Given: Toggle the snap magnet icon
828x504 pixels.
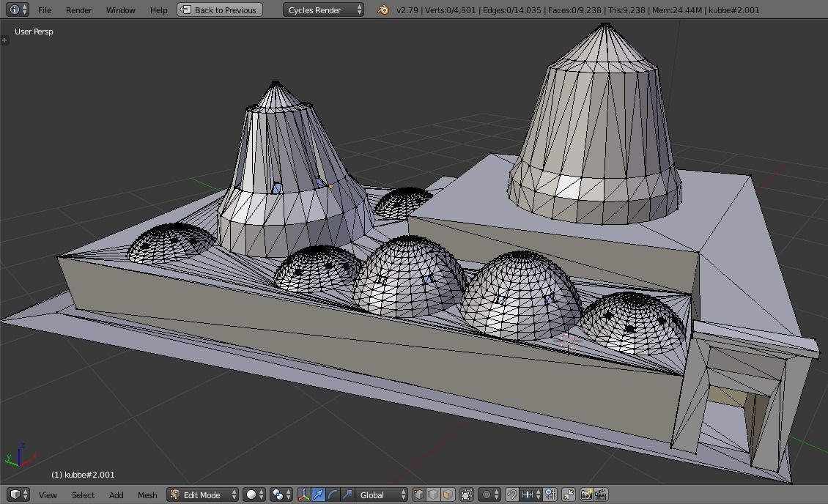Looking at the screenshot, I should [511, 494].
